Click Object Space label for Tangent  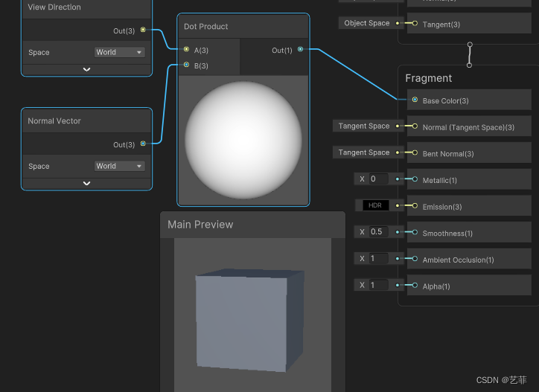pos(367,23)
